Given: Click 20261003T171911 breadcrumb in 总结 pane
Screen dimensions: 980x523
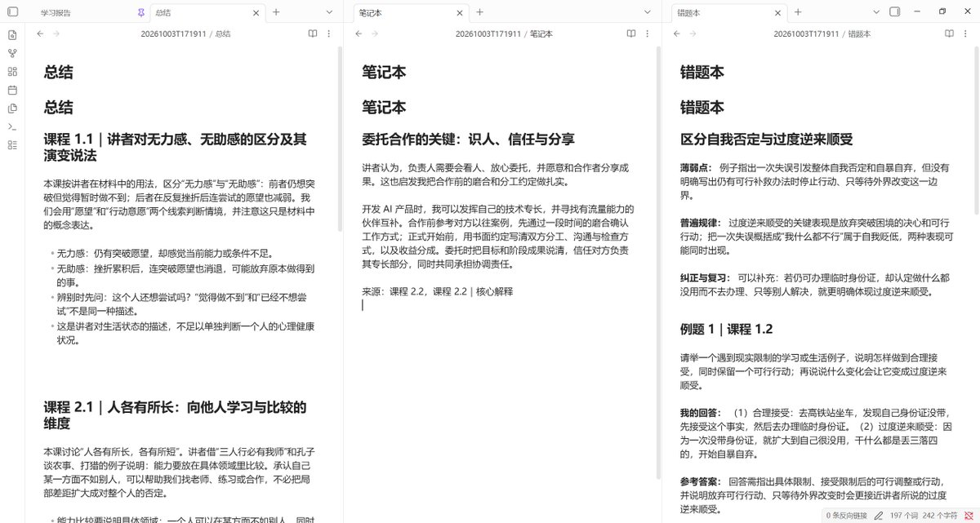Looking at the screenshot, I should [x=172, y=33].
